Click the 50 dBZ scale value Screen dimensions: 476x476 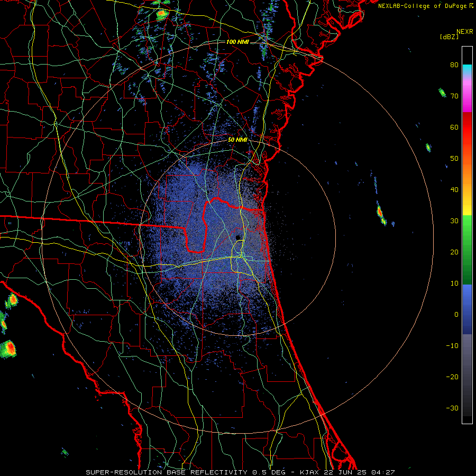click(454, 159)
